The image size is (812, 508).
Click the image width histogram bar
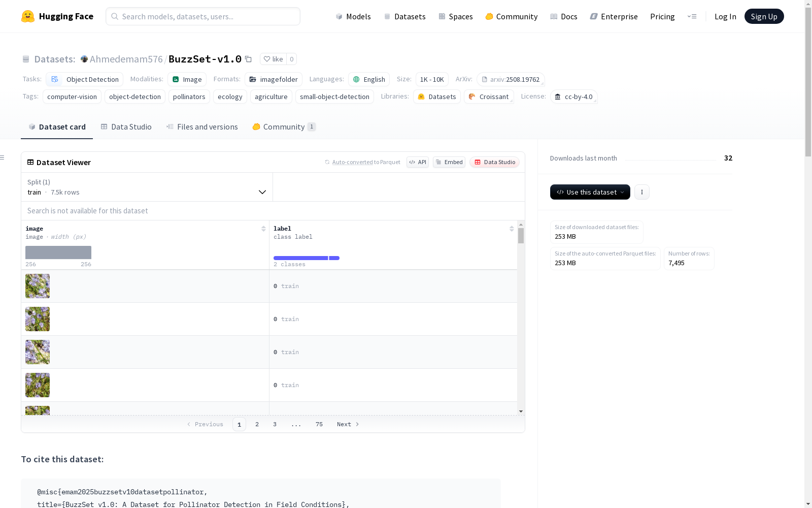58,252
